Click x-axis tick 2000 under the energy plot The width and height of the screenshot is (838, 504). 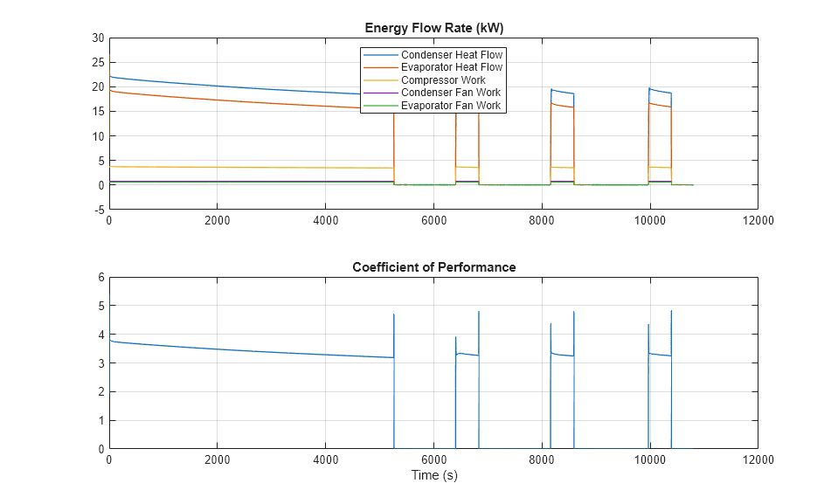(217, 221)
